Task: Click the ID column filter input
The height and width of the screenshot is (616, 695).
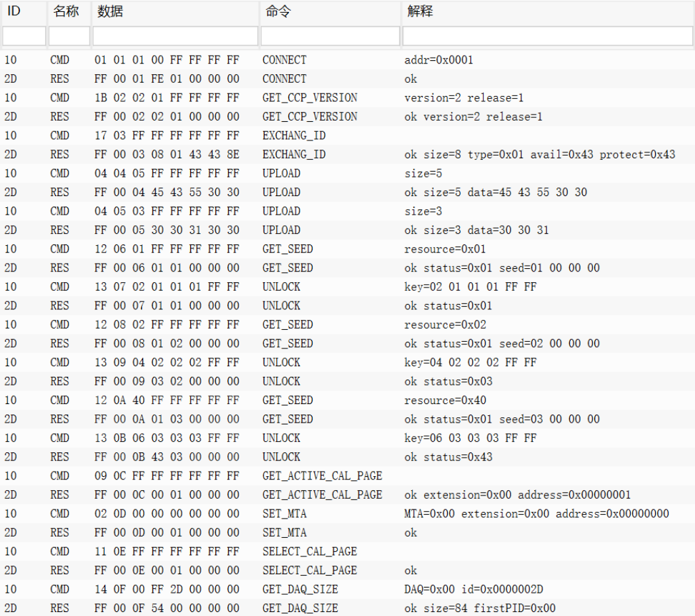Action: (x=24, y=36)
